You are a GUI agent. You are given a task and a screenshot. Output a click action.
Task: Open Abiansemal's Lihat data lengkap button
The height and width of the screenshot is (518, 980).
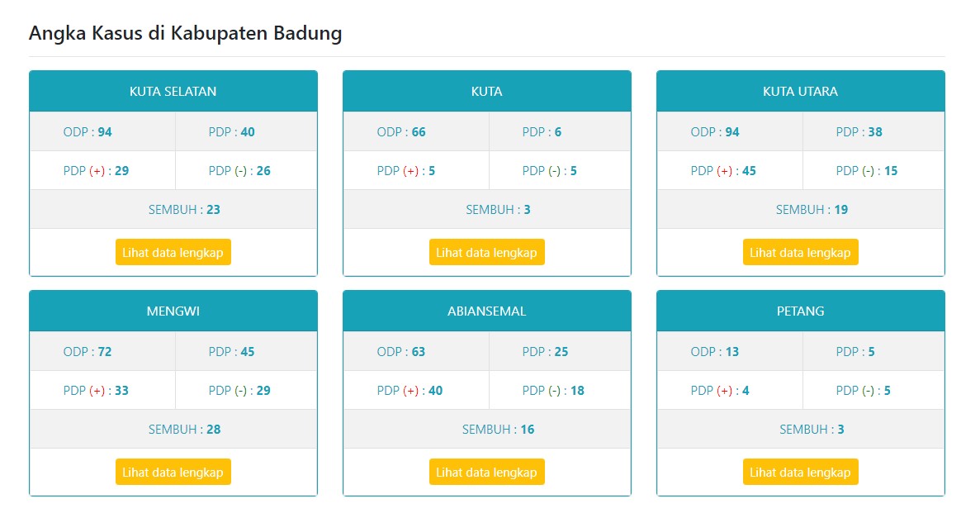click(x=486, y=472)
